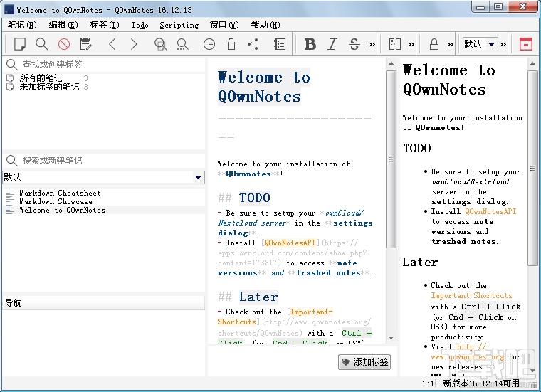Expand overflow chevron after workspace dropdown
541x392 pixels.
point(503,44)
